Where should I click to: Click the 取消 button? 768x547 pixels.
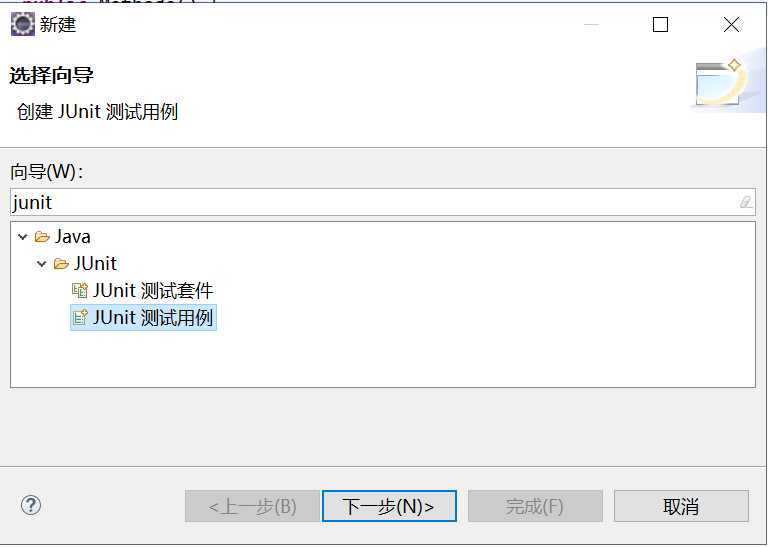click(x=681, y=506)
